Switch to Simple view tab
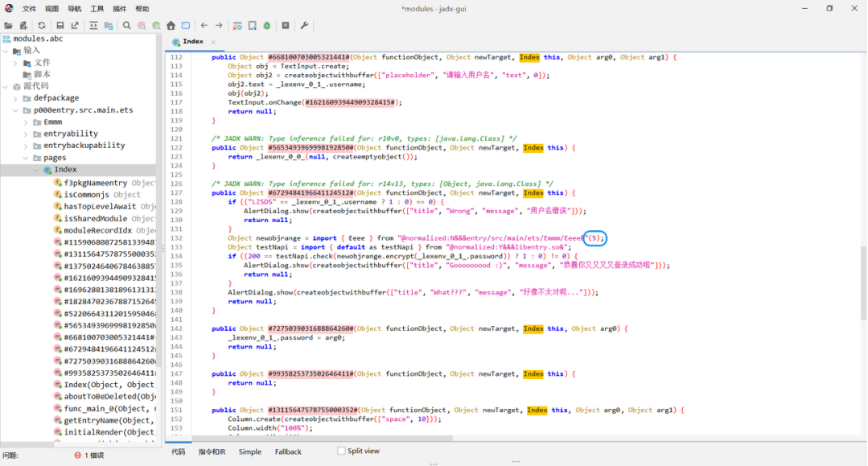The width and height of the screenshot is (868, 466). tap(249, 452)
